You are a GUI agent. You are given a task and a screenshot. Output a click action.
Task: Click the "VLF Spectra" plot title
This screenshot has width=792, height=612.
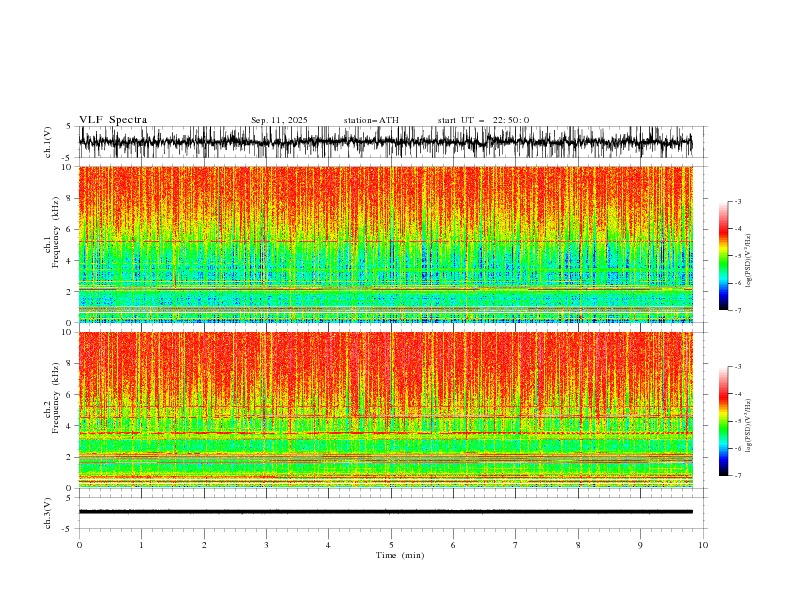(113, 120)
